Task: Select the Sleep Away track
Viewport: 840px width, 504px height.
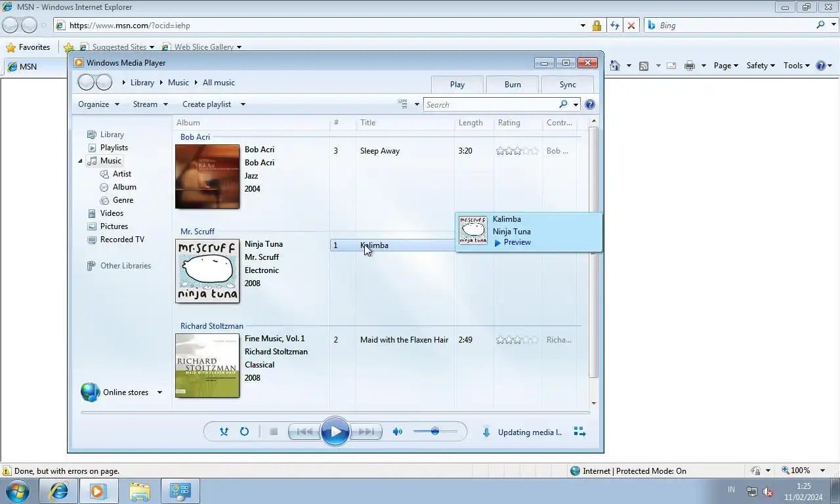Action: click(379, 151)
